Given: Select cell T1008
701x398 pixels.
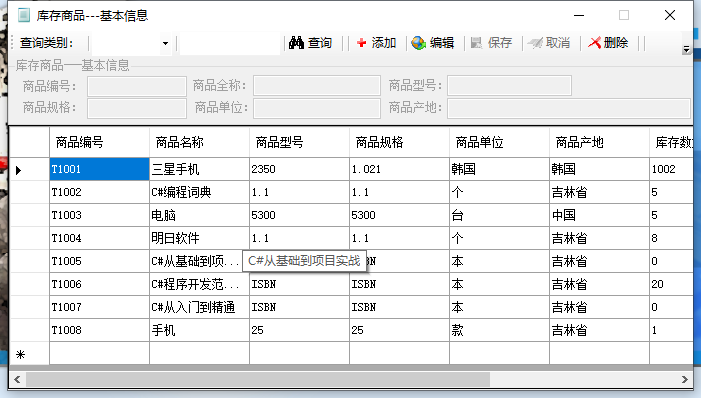Looking at the screenshot, I should [x=99, y=330].
